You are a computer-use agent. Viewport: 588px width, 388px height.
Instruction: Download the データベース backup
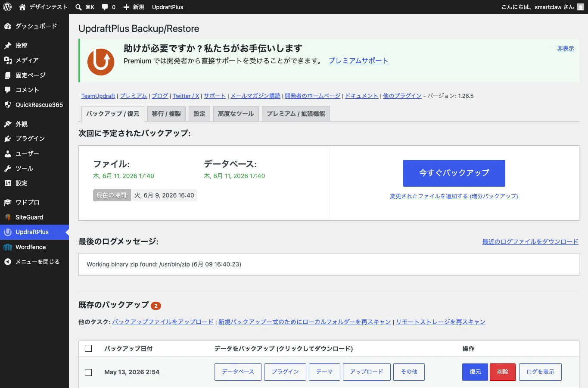click(x=238, y=372)
